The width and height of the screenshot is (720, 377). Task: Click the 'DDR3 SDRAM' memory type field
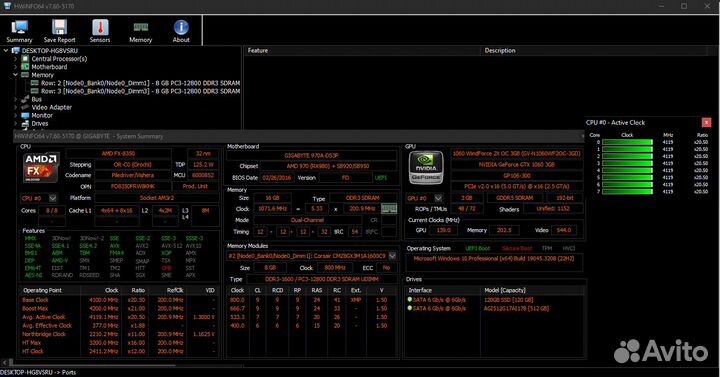tap(362, 198)
